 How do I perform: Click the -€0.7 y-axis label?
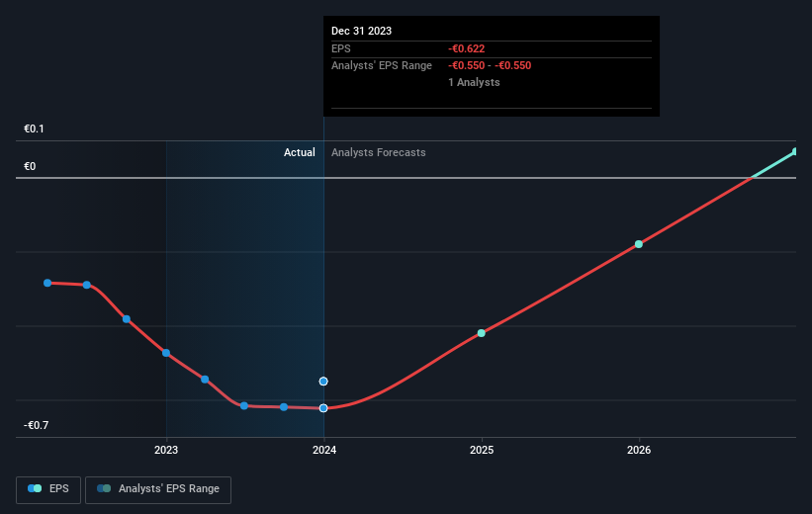coord(37,425)
